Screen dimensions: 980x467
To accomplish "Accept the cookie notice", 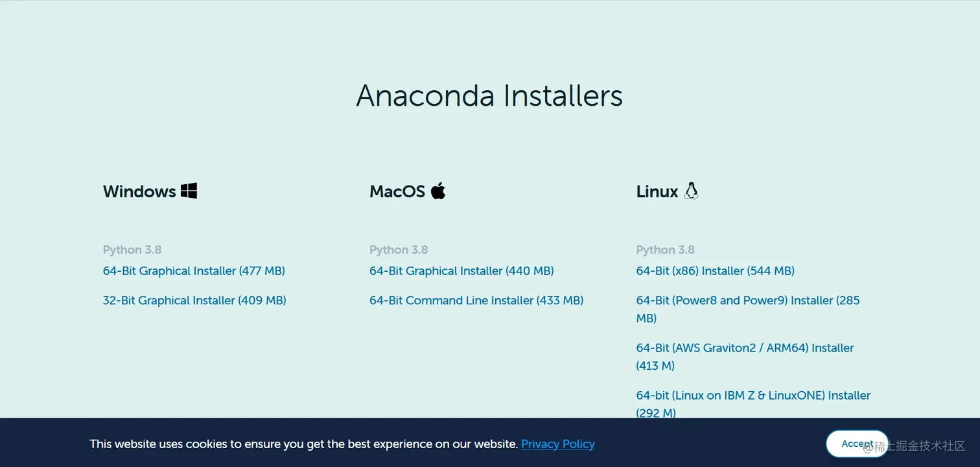I will [856, 444].
